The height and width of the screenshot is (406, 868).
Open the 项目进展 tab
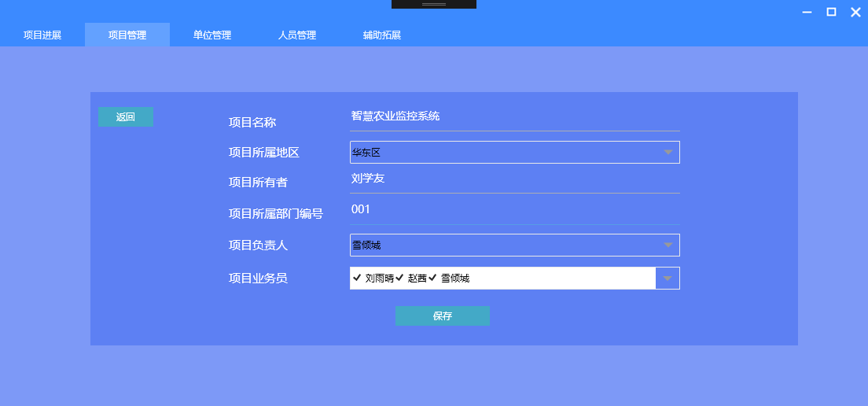click(x=42, y=35)
